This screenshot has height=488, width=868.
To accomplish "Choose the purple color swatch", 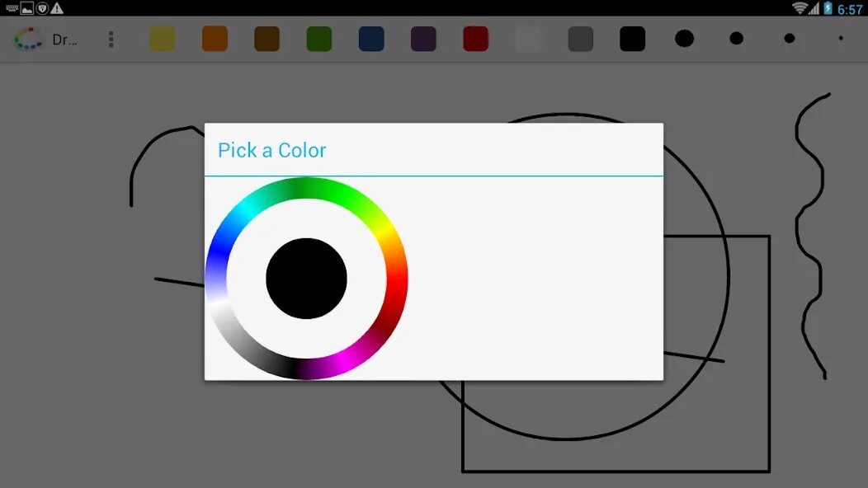I will click(x=423, y=39).
